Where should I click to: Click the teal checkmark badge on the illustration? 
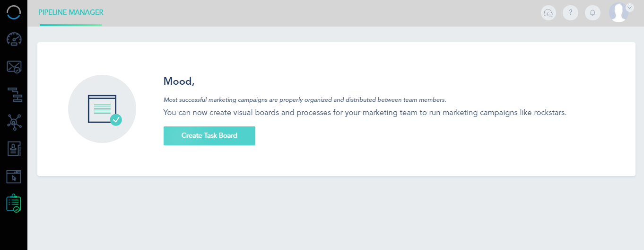coord(116,120)
